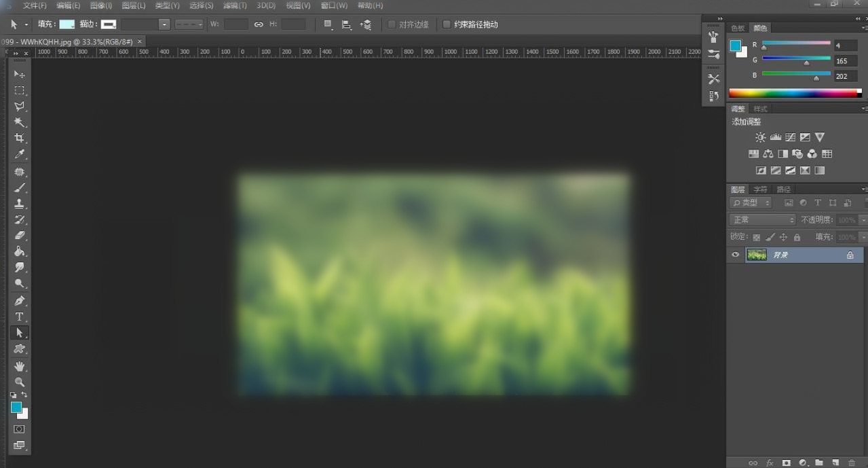
Task: Enable the 约束路径拖动 checkbox
Action: (447, 24)
